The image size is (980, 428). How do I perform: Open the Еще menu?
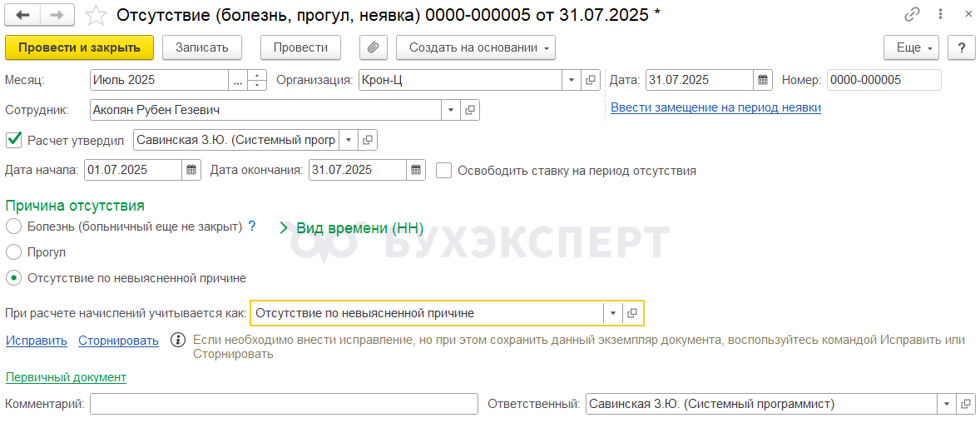[x=911, y=47]
